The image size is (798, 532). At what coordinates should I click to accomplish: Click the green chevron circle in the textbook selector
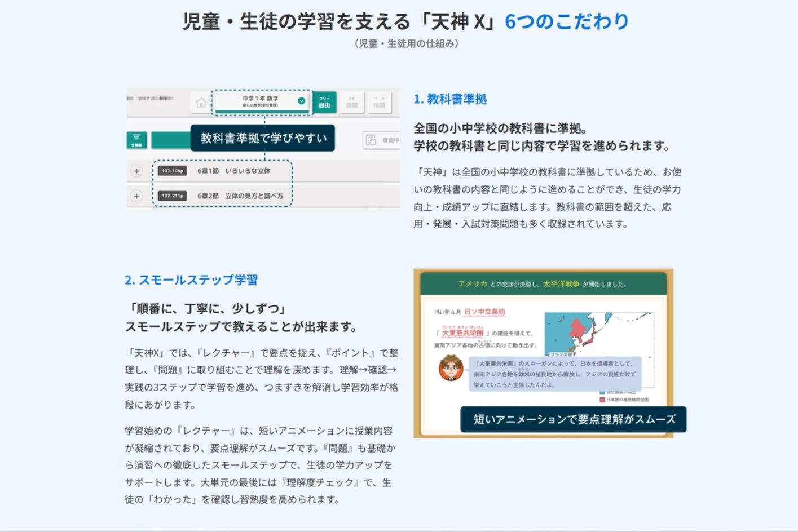point(302,101)
